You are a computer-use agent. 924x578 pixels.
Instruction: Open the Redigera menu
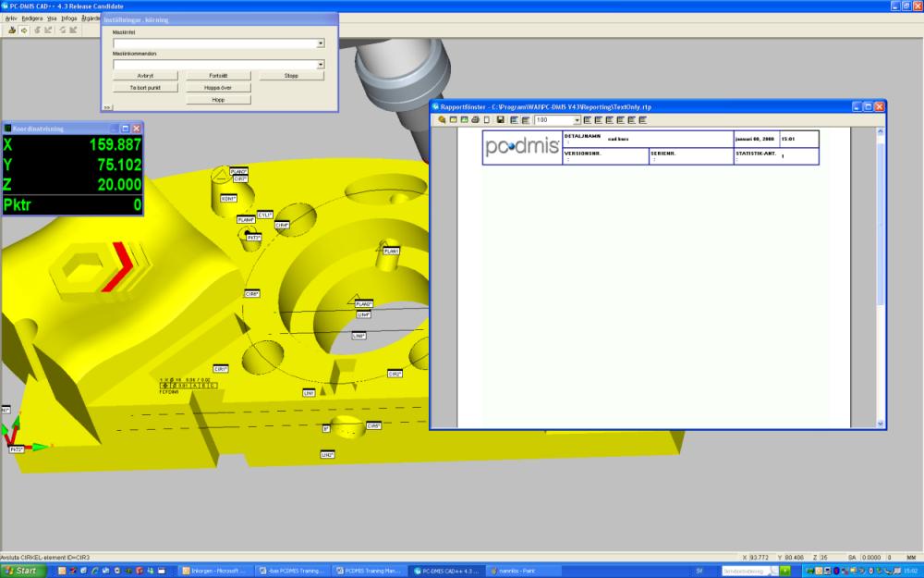click(31, 18)
